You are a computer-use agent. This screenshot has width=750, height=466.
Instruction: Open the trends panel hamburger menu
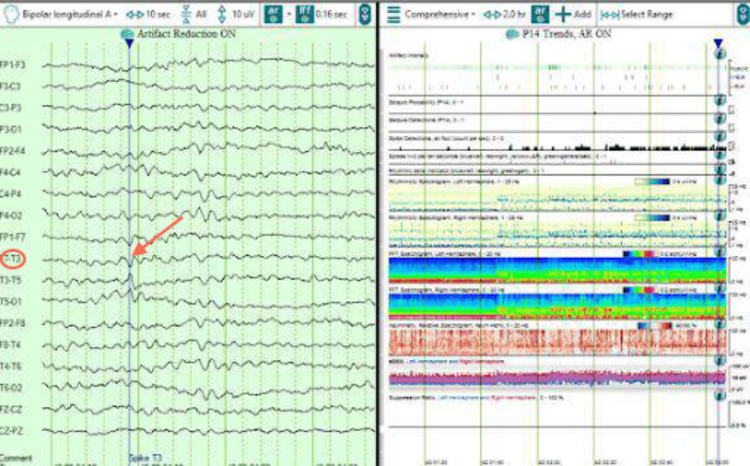coord(393,14)
